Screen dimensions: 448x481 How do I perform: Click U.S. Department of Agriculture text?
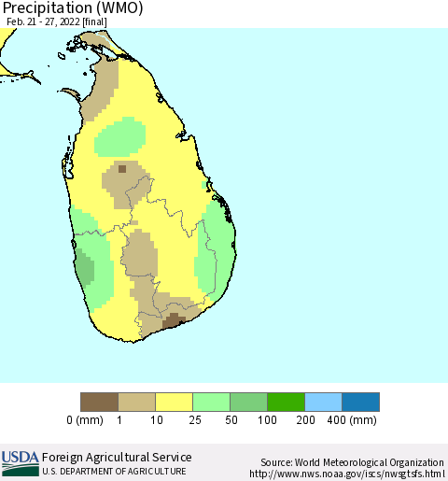(114, 472)
